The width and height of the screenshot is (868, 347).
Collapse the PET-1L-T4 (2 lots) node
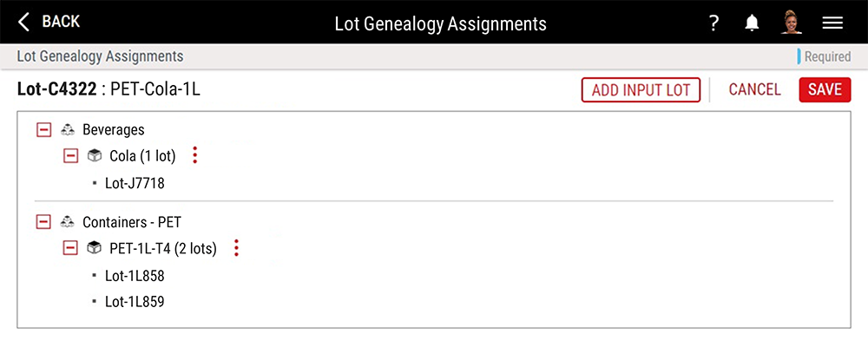pos(70,248)
